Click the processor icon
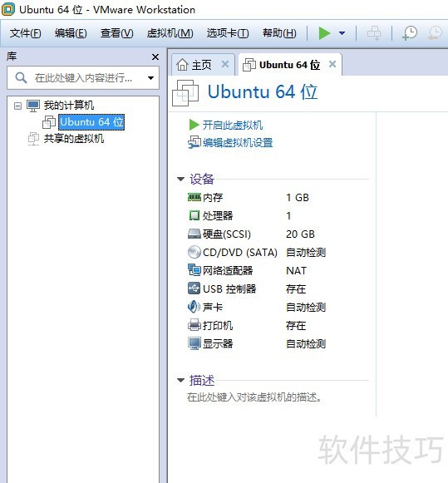 [194, 215]
